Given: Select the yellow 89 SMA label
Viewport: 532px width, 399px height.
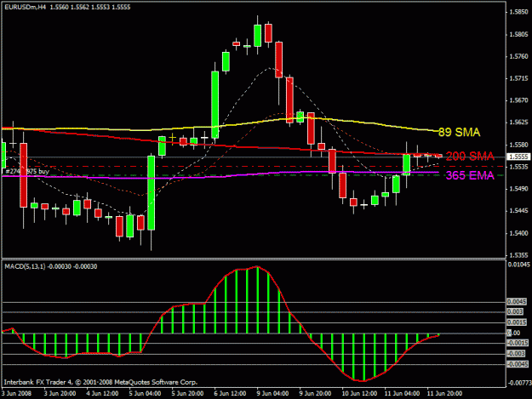Looking at the screenshot, I should 459,132.
